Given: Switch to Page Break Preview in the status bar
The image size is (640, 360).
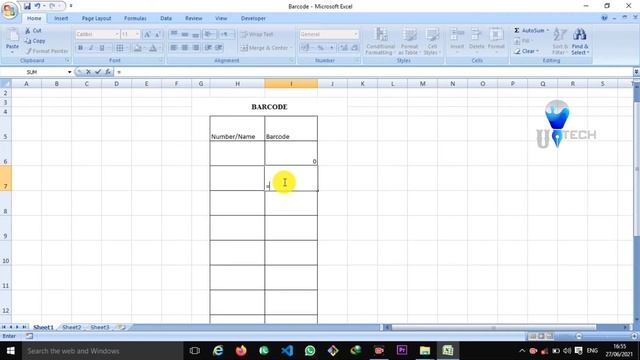Looking at the screenshot, I should [x=549, y=336].
